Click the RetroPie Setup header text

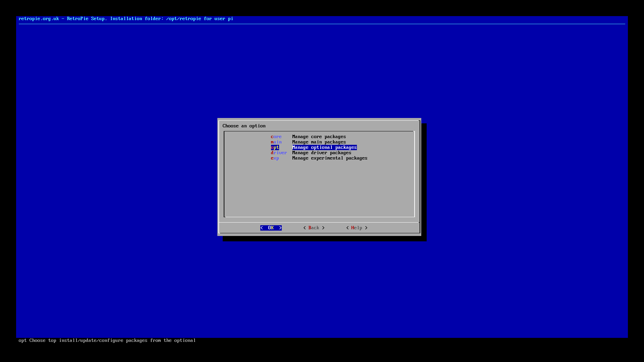(126, 19)
